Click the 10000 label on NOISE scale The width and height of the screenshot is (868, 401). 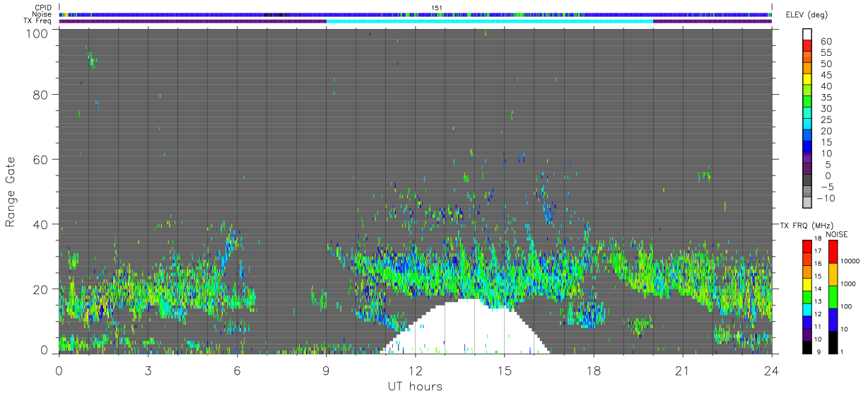point(851,262)
